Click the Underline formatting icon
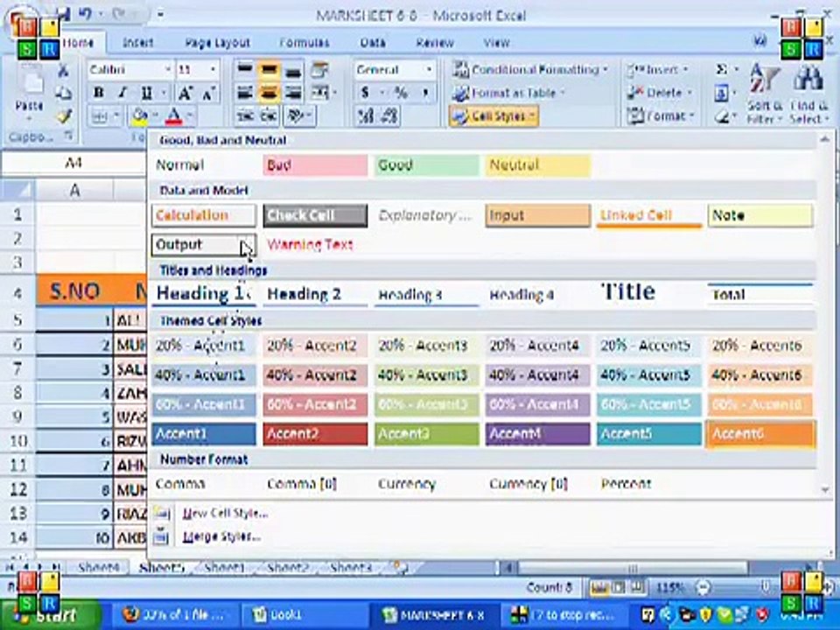Image resolution: width=840 pixels, height=630 pixels. click(x=146, y=93)
